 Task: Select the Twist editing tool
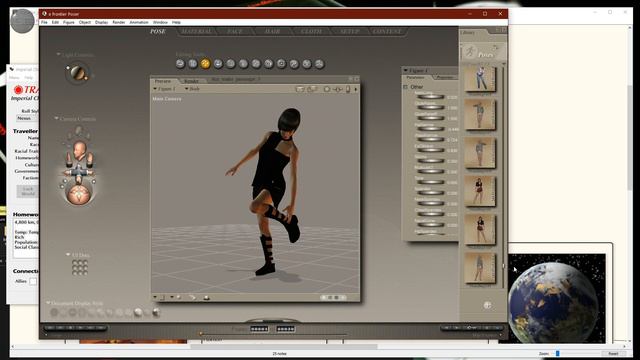193,64
